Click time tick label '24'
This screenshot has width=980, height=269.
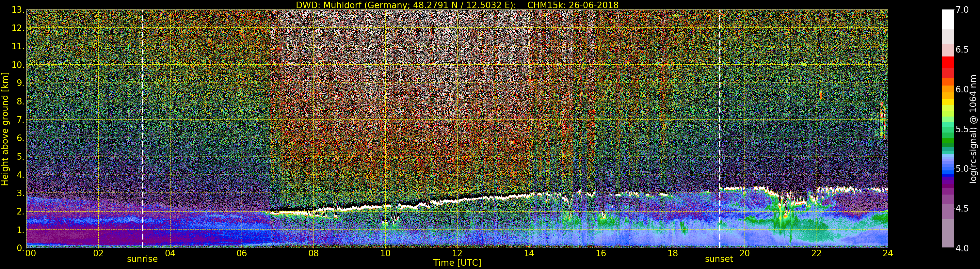pyautogui.click(x=888, y=253)
